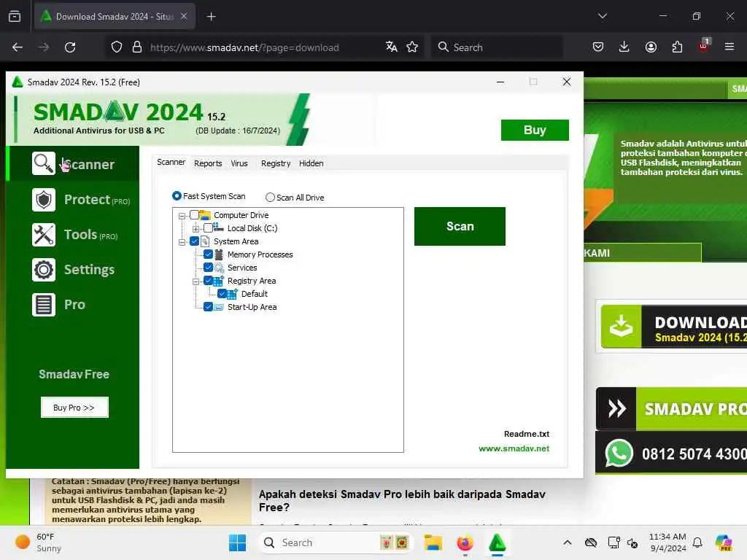Collapse the System Area tree node
The width and height of the screenshot is (747, 560).
coord(182,242)
